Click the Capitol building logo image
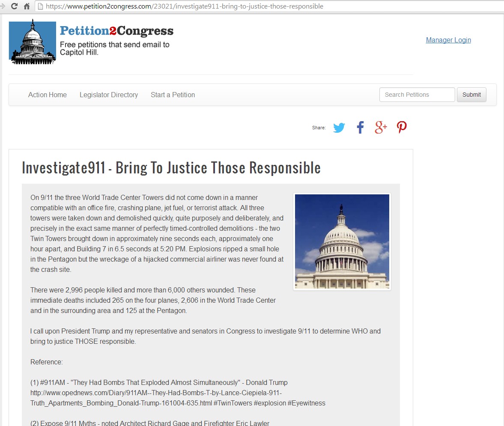 pos(33,42)
